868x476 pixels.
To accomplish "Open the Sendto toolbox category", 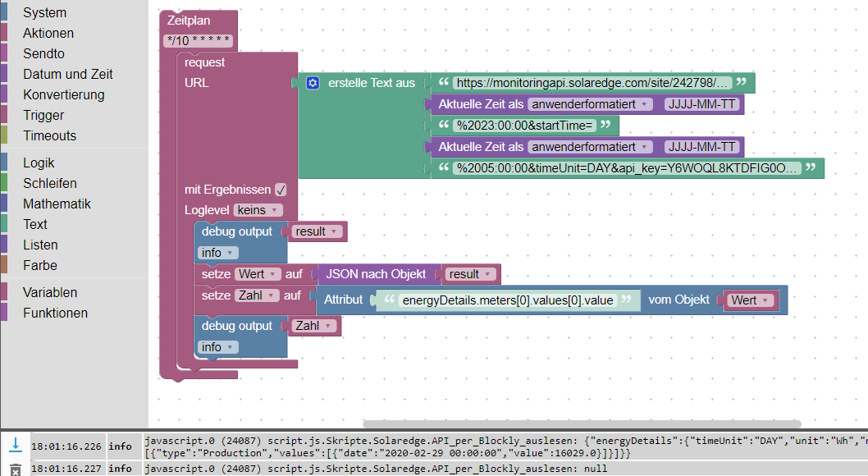I will coord(43,53).
